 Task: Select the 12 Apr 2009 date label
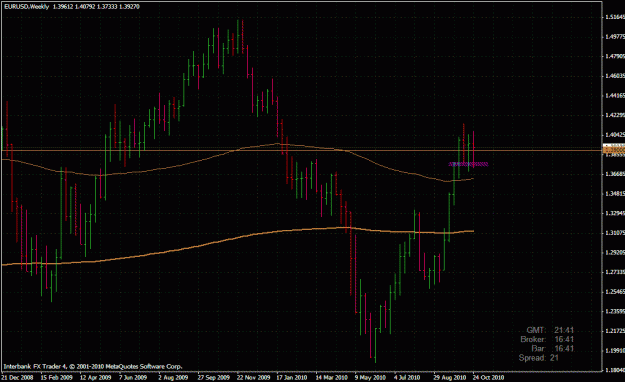coord(96,377)
